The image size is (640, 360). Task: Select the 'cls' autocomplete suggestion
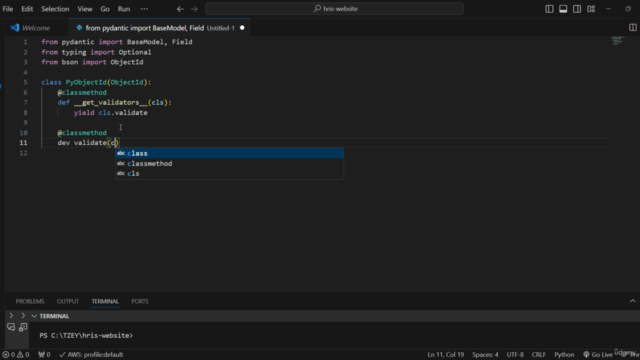click(x=229, y=173)
